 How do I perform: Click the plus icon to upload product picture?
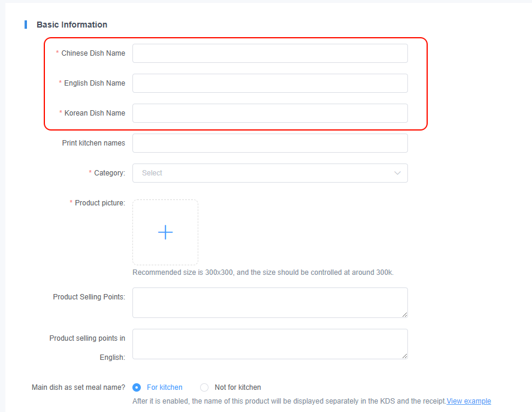click(165, 232)
